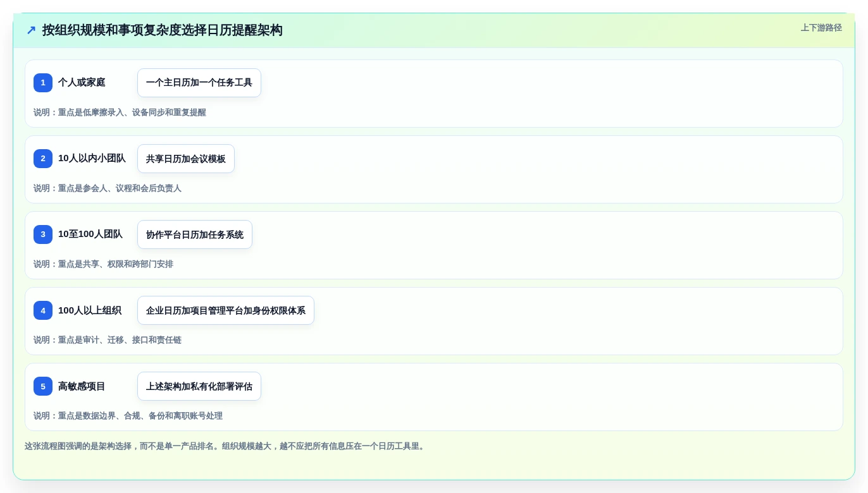Click the footer text starting 这张流程图强调
The image size is (868, 493).
(x=226, y=446)
